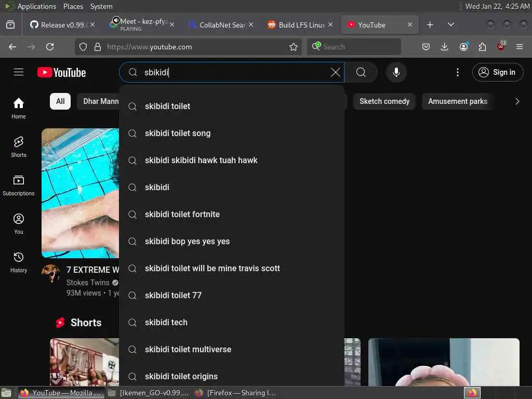Image resolution: width=532 pixels, height=399 pixels.
Task: Open History in the sidebar
Action: (19, 262)
